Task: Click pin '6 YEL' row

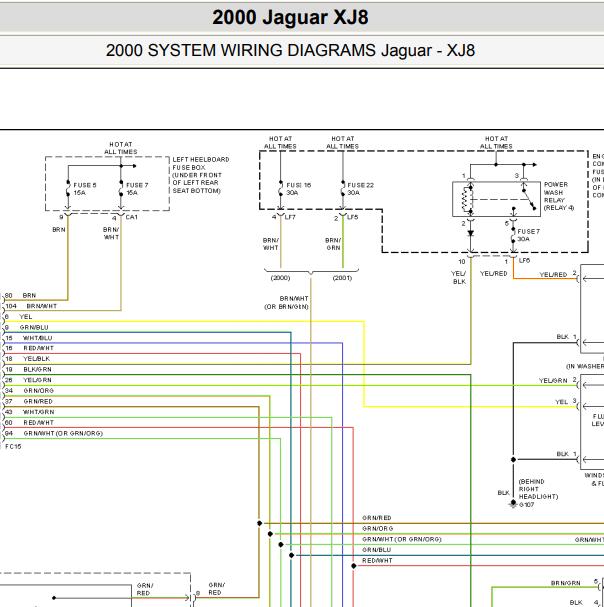Action: [x=19, y=317]
